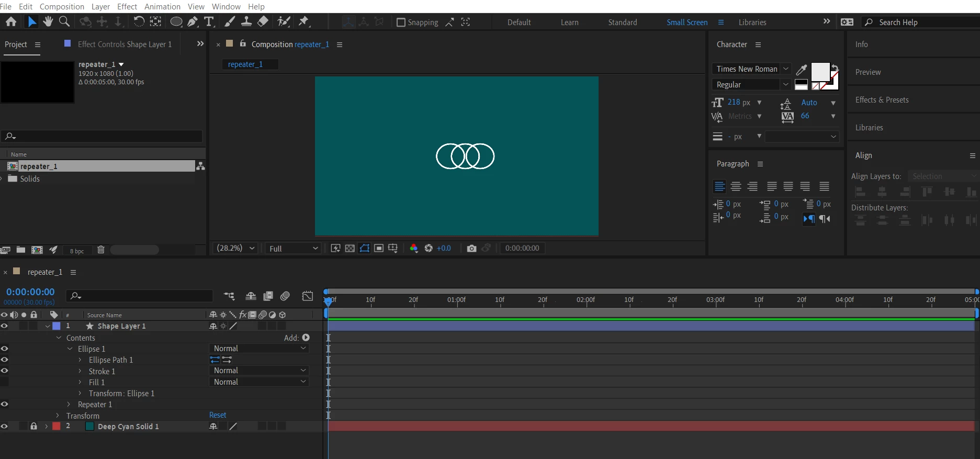Click the white fill color swatch
The width and height of the screenshot is (980, 459).
[x=820, y=72]
